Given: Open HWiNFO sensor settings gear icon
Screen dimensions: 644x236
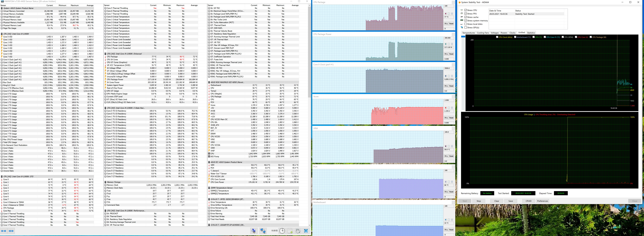Looking at the screenshot, I should point(298,231).
